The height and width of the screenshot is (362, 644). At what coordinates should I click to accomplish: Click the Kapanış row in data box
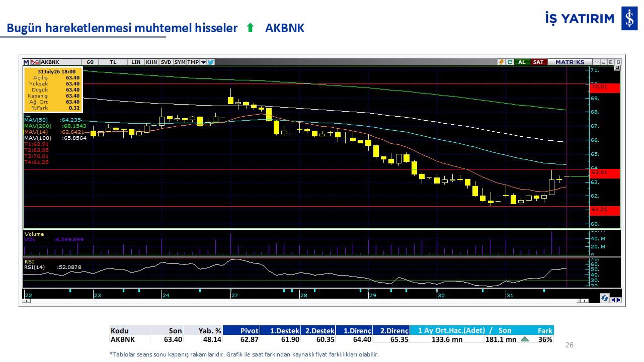(53, 96)
